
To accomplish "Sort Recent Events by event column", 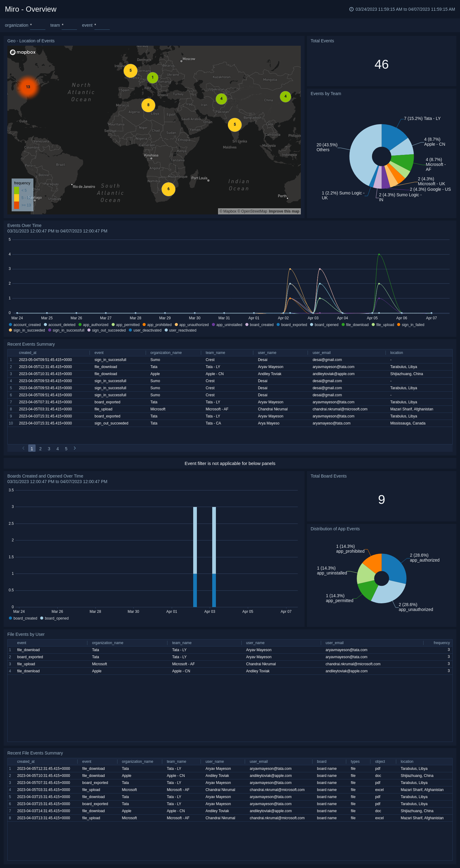I will (99, 353).
